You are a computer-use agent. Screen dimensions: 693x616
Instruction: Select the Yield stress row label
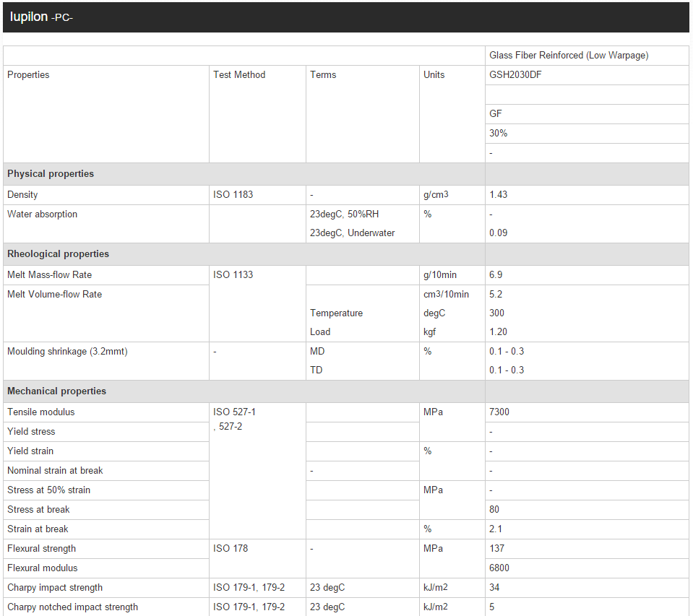point(31,431)
